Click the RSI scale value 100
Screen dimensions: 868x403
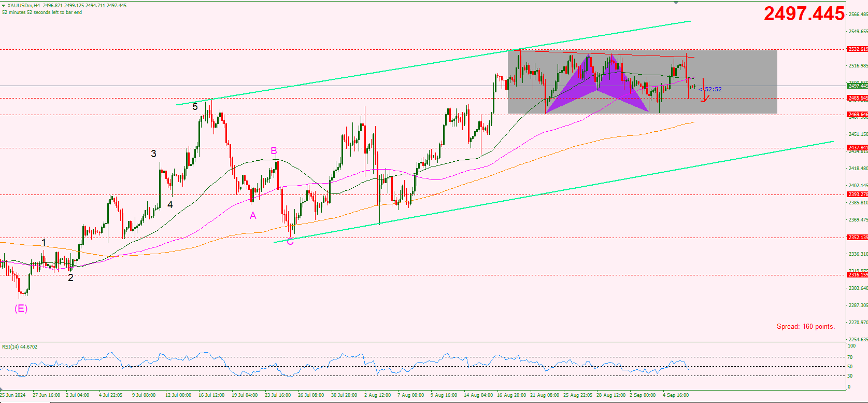pos(851,345)
